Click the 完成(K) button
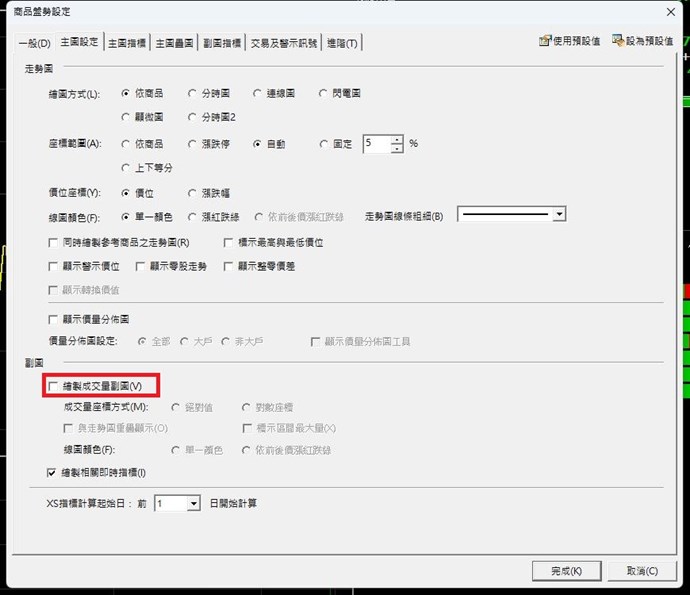The width and height of the screenshot is (690, 595). coord(566,571)
